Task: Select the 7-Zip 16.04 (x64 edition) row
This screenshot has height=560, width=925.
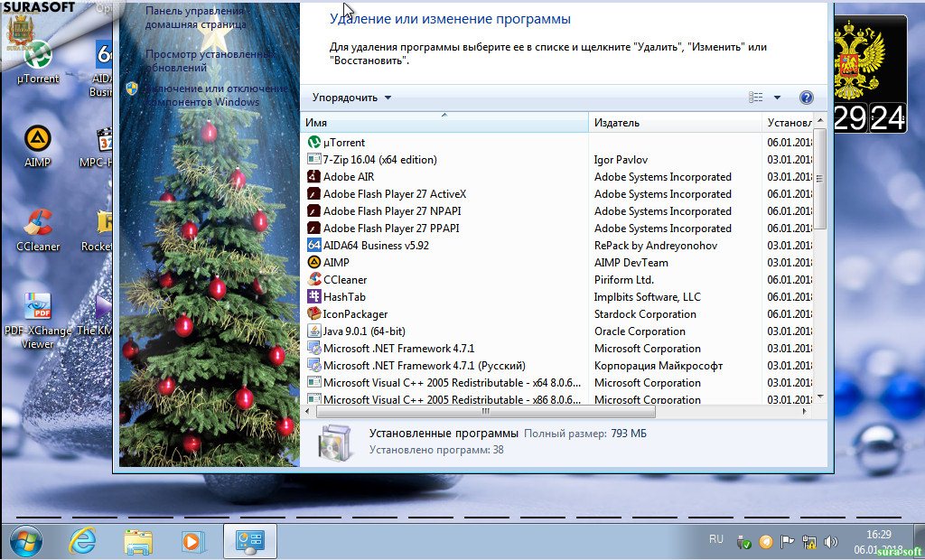Action: coord(557,159)
